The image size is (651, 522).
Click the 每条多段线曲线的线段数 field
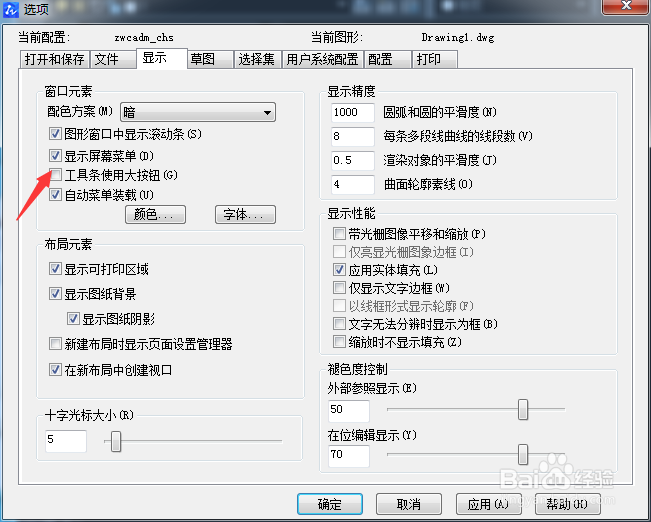tap(353, 136)
